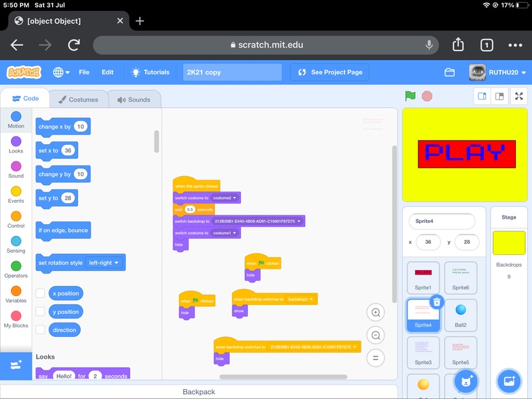
Task: Open the Sound blocks category
Action: click(16, 170)
